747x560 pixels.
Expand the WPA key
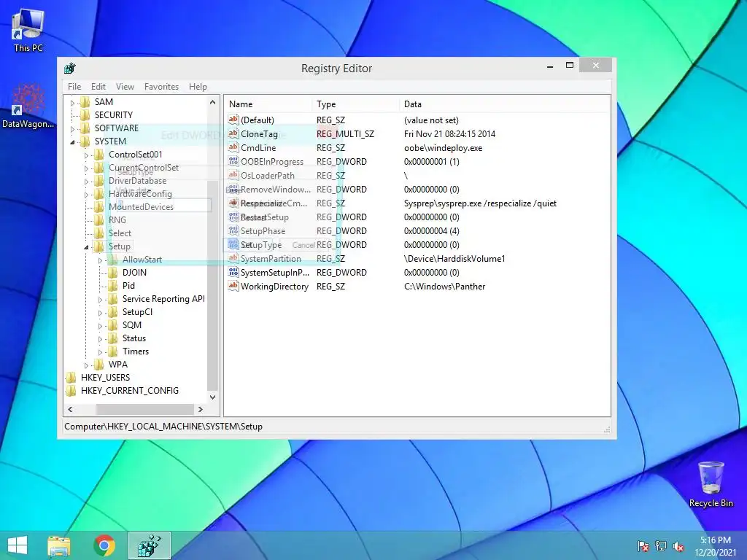pyautogui.click(x=86, y=365)
